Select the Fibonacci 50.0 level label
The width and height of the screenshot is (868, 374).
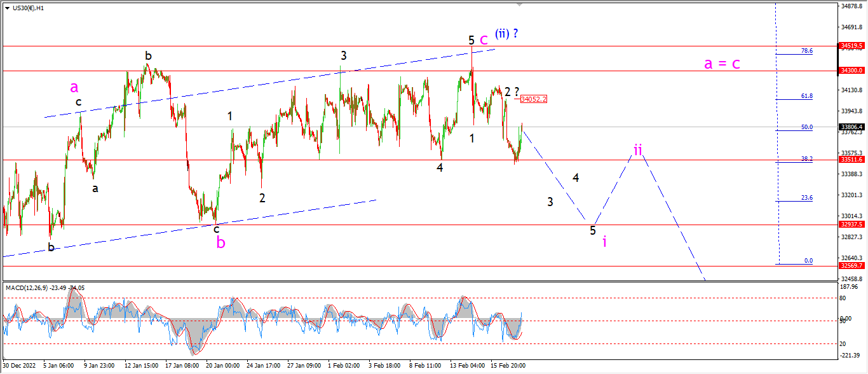pos(807,127)
